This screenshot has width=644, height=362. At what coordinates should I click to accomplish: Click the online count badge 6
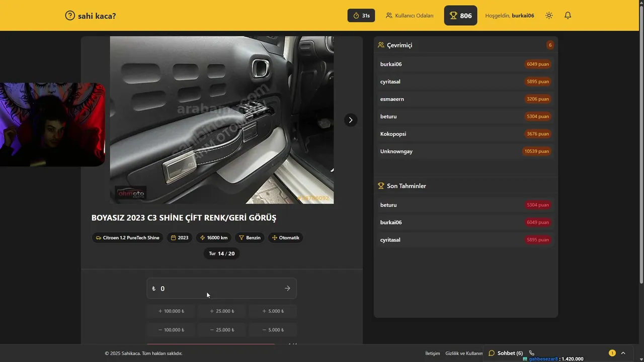(x=550, y=45)
